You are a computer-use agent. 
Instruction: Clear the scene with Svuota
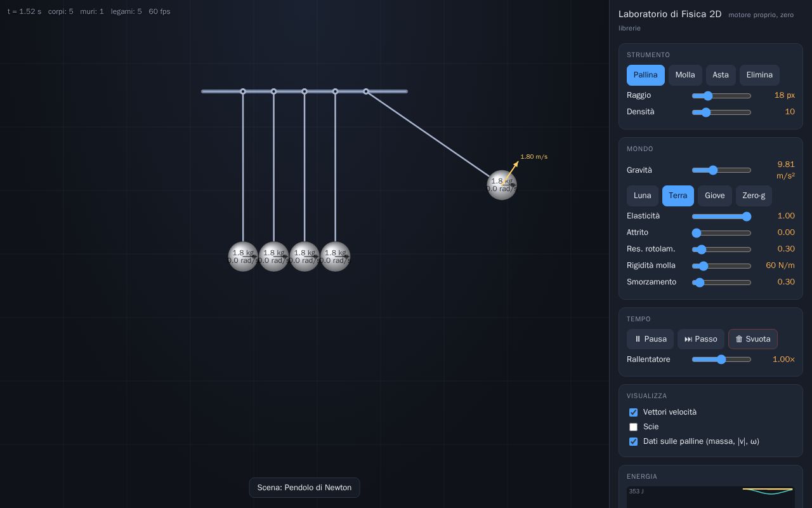[753, 339]
